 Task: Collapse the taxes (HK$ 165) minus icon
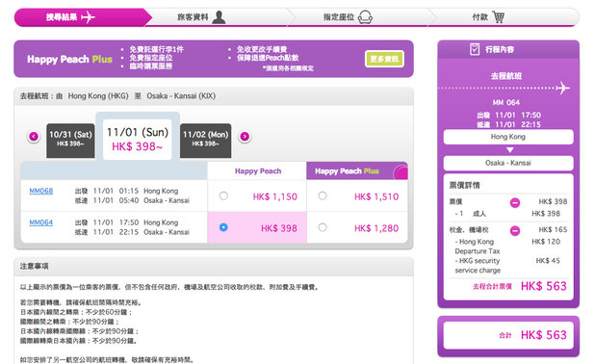(x=515, y=230)
